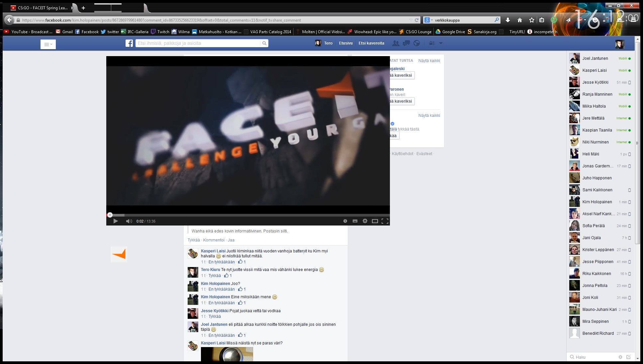
Task: Select the CS:GO - FACEIT Spring League tab
Action: [41, 8]
